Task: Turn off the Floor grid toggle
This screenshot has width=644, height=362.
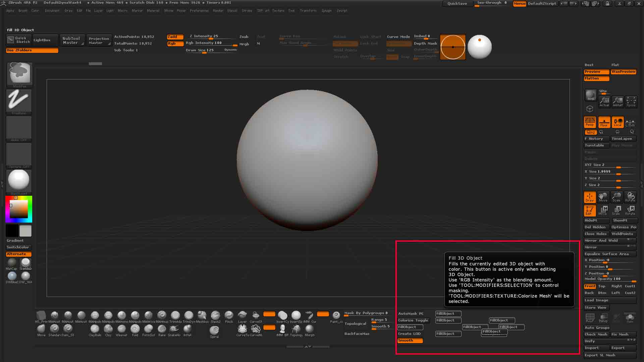Action: tap(604, 122)
